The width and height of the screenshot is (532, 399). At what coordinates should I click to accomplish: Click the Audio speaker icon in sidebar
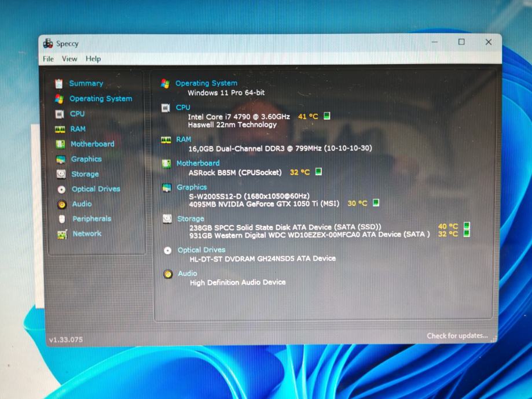(x=62, y=204)
